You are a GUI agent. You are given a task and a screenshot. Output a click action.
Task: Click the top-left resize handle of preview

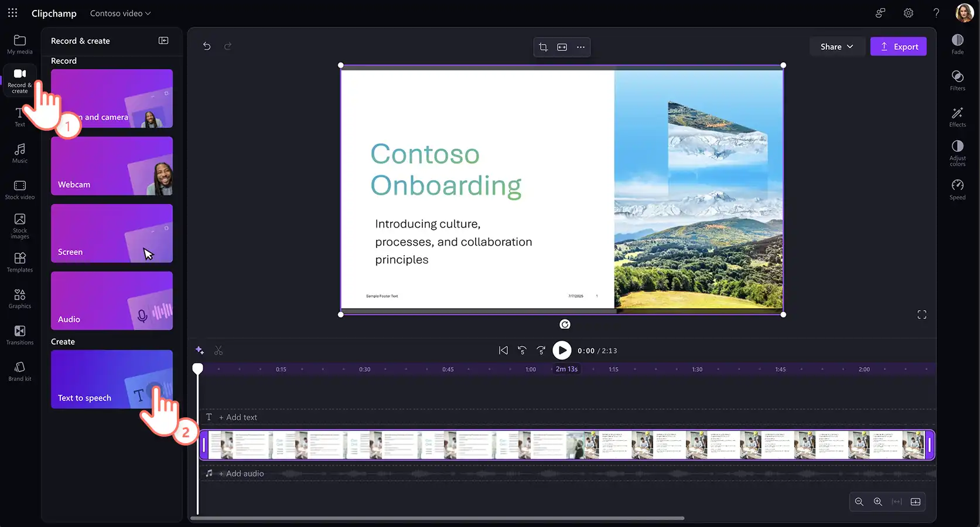[341, 66]
